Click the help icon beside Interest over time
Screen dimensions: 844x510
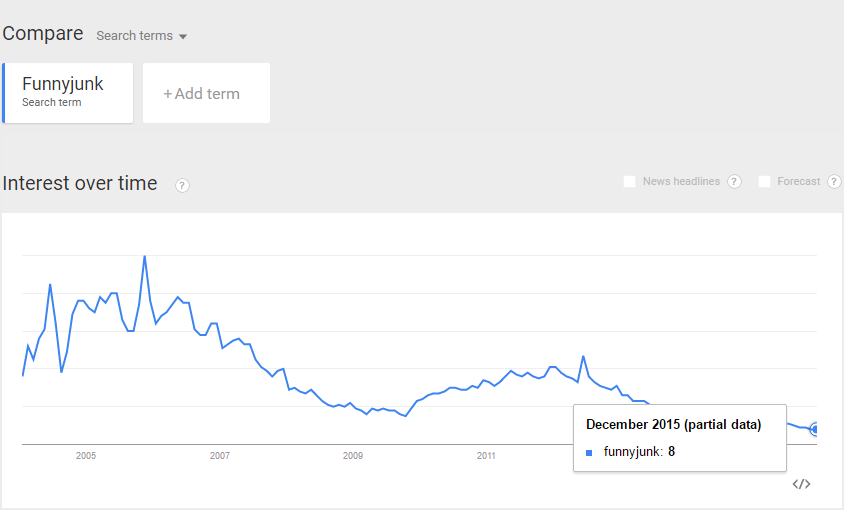(182, 185)
